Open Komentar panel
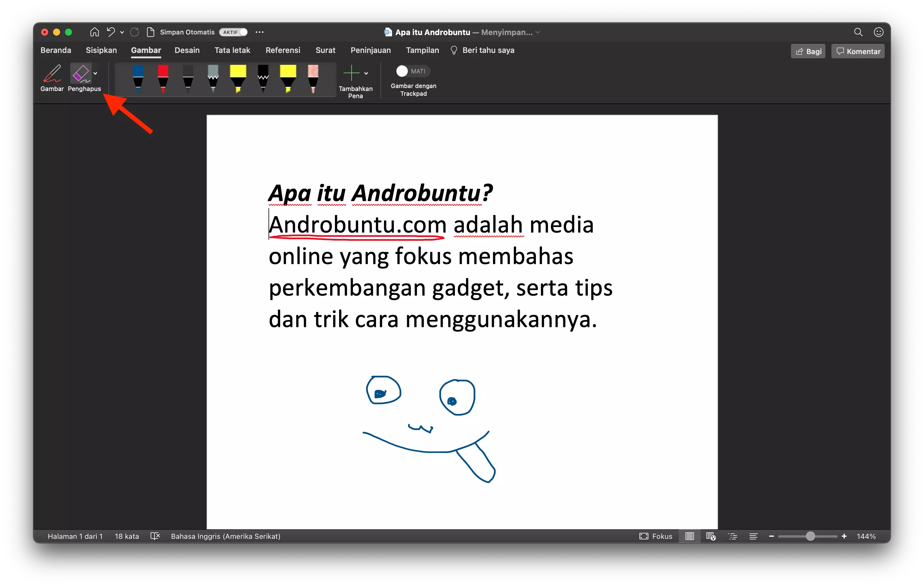This screenshot has width=924, height=587. pos(858,51)
